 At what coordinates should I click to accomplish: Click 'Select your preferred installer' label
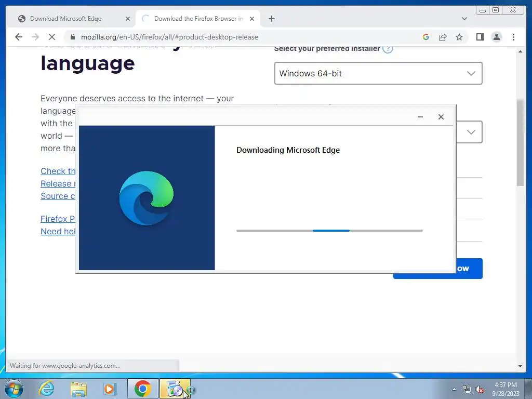click(327, 49)
